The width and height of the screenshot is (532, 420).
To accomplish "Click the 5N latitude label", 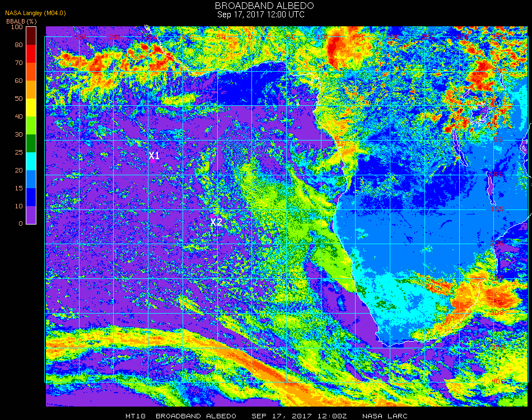I will [498, 71].
